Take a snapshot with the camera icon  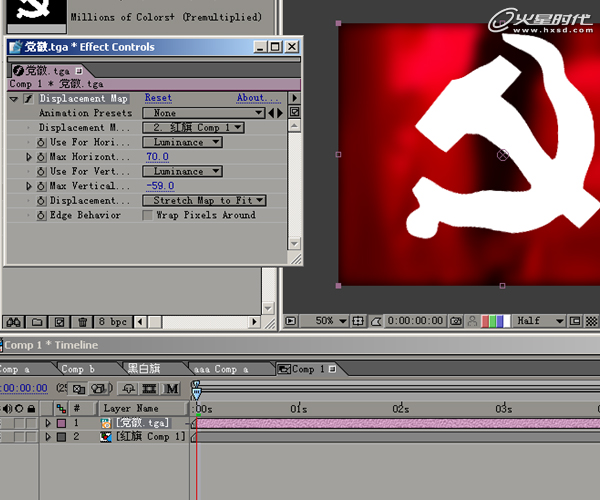point(456,321)
